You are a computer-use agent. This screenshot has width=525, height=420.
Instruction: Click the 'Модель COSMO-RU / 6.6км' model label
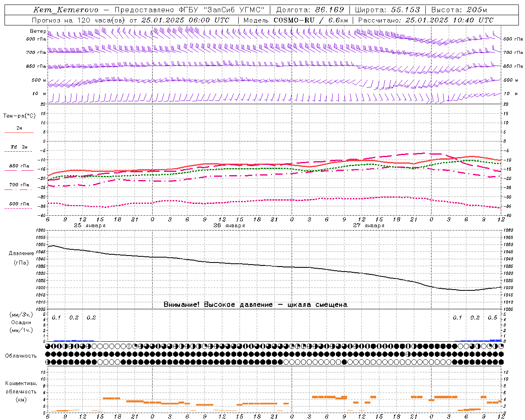point(296,20)
